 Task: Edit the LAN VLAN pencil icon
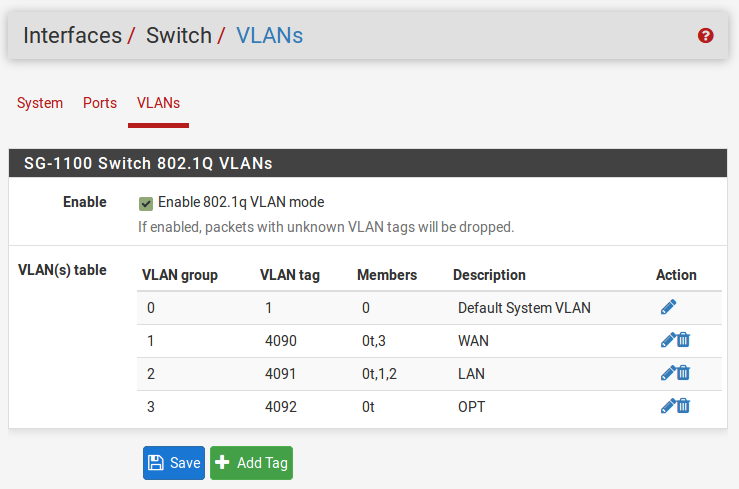[668, 373]
